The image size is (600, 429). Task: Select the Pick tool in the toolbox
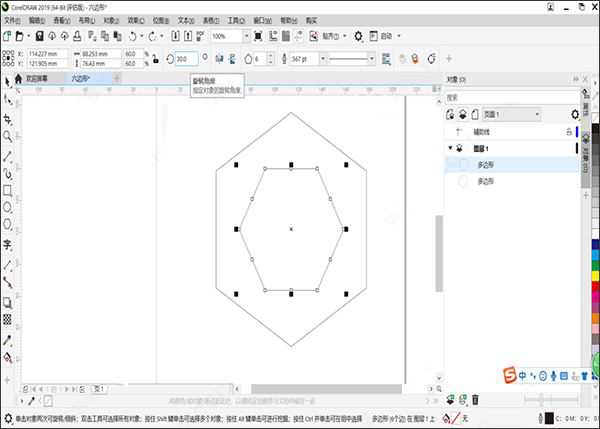click(x=7, y=82)
